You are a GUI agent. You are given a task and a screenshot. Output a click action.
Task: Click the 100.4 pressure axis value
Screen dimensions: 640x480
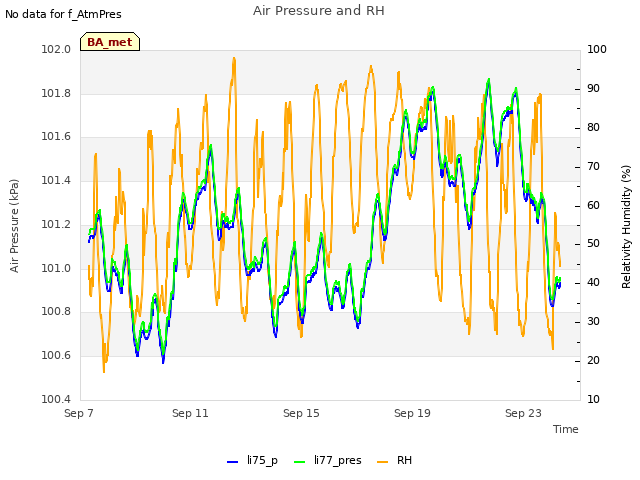point(56,399)
